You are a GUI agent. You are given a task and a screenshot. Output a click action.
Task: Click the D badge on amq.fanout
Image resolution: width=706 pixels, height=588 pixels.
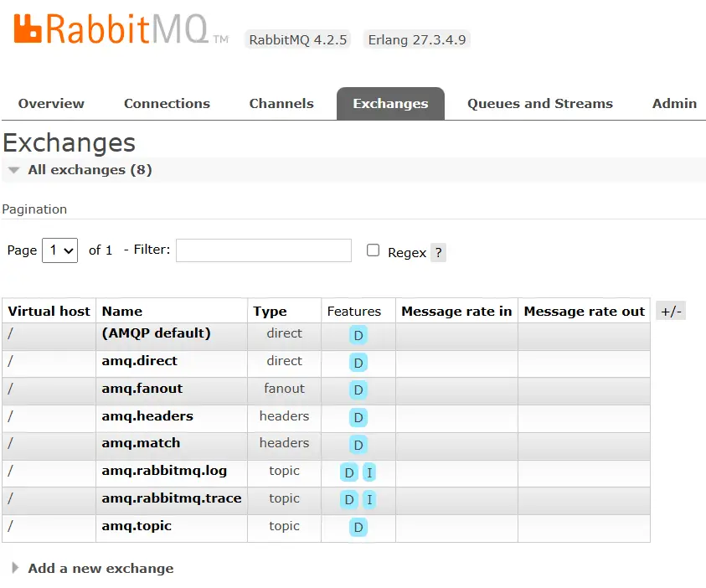[358, 390]
